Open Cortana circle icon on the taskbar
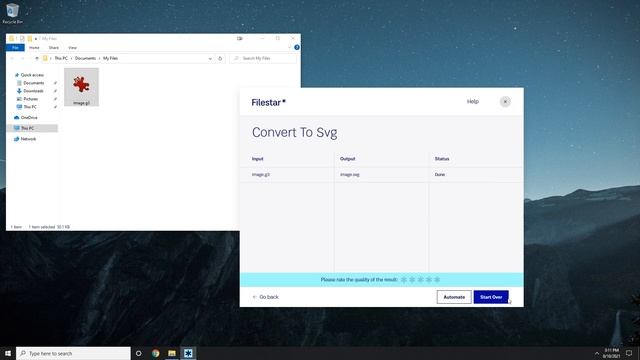Image resolution: width=640 pixels, height=360 pixels. point(138,353)
